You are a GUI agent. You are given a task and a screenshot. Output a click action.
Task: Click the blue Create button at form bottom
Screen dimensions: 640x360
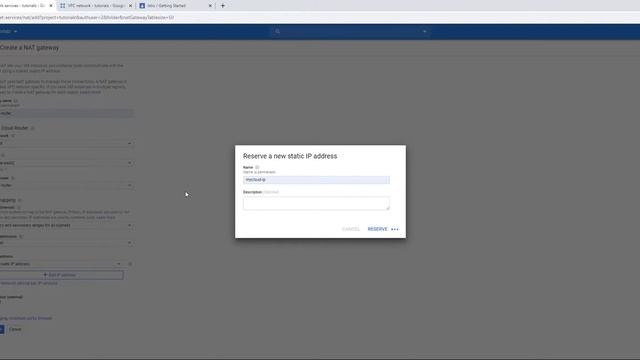click(x=2, y=329)
